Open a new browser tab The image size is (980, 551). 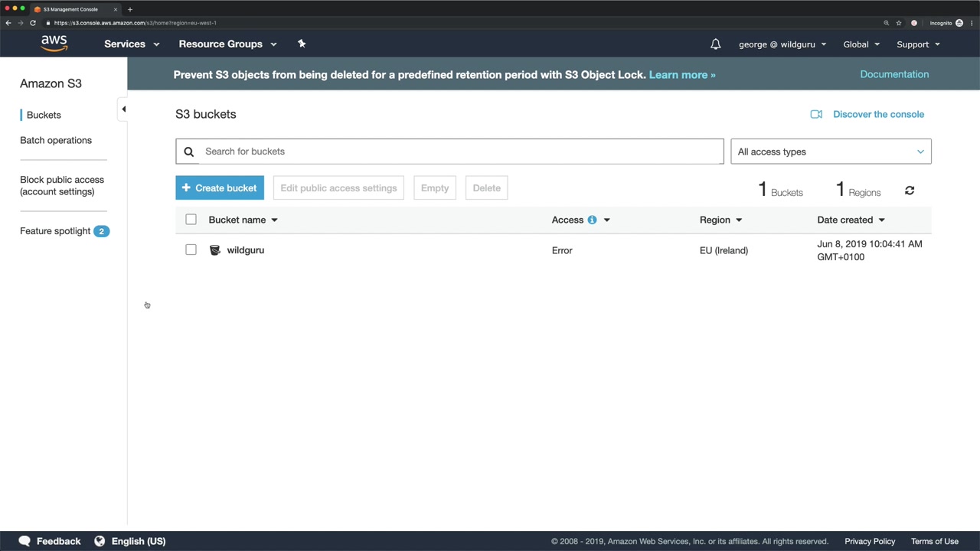click(x=130, y=9)
